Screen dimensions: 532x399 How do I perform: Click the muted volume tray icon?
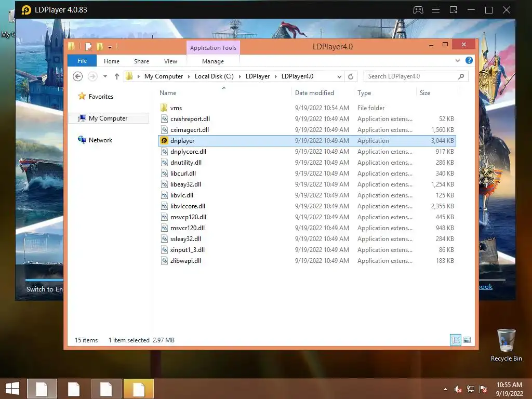point(458,389)
